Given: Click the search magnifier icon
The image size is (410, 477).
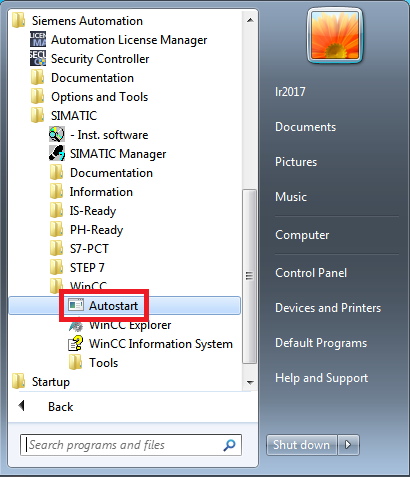Looking at the screenshot, I should click(x=229, y=445).
